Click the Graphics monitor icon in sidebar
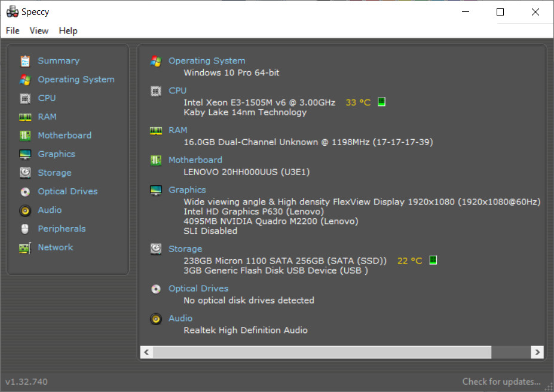This screenshot has width=554, height=392. point(25,154)
